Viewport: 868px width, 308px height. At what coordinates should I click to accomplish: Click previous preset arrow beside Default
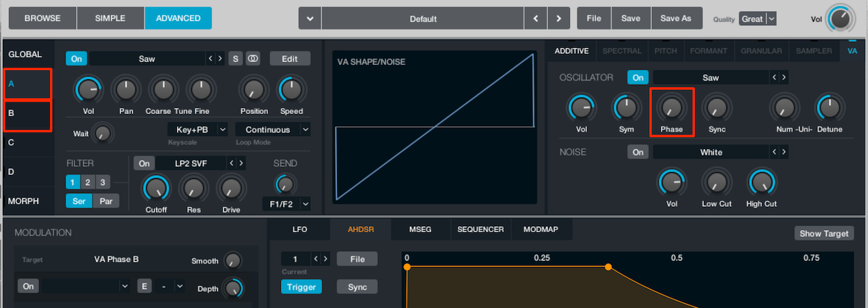[x=537, y=18]
